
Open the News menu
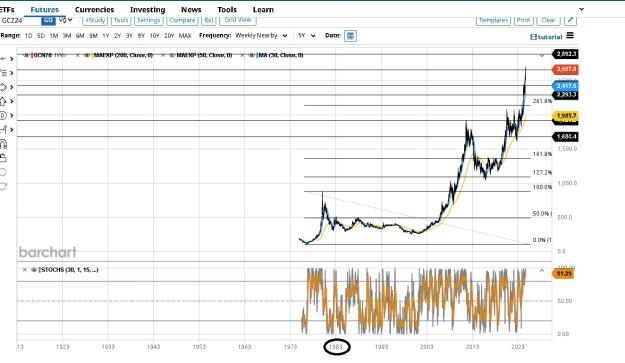tap(191, 9)
